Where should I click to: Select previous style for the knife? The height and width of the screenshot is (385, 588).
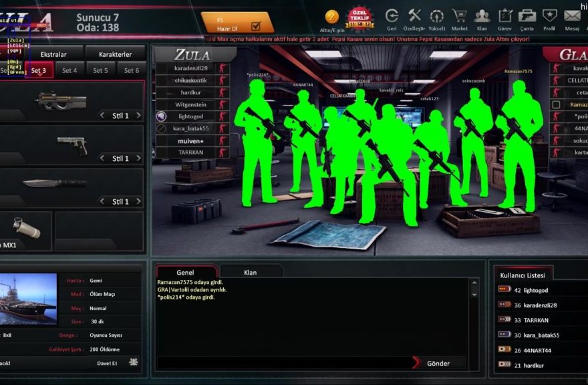tap(102, 201)
